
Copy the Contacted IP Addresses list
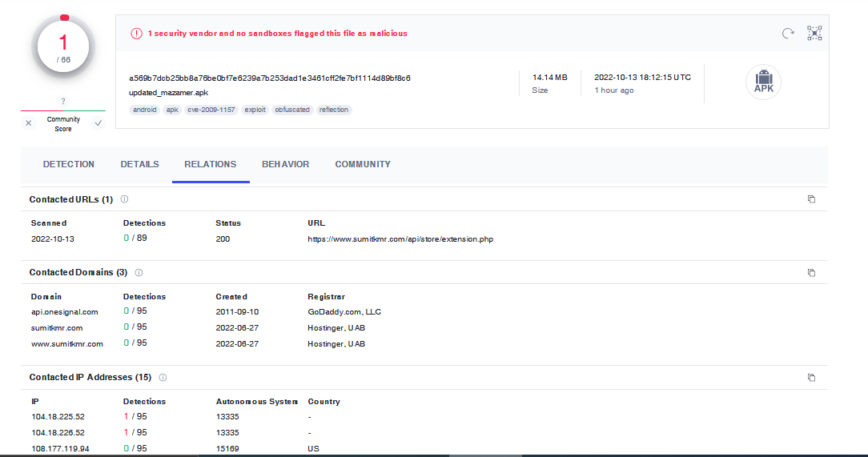pos(811,377)
